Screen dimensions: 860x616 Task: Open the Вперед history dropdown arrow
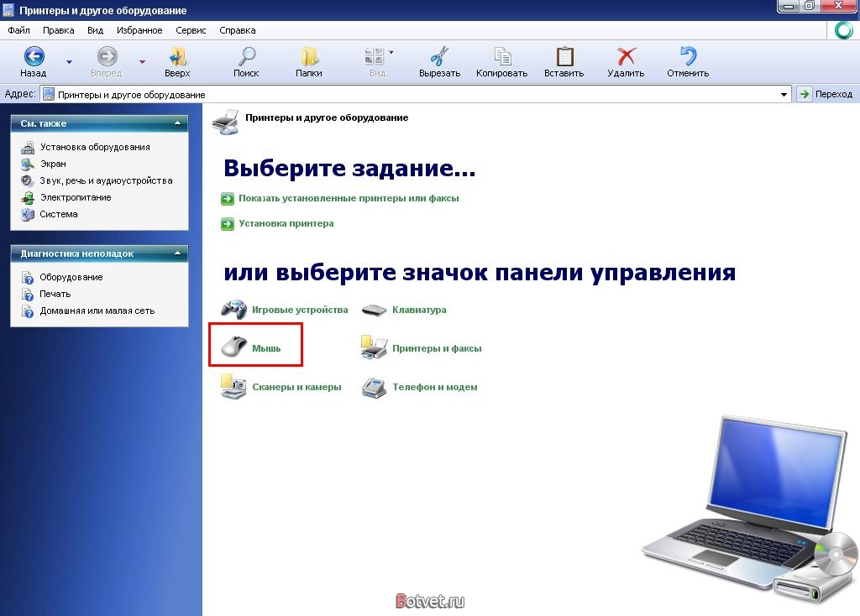(x=142, y=62)
